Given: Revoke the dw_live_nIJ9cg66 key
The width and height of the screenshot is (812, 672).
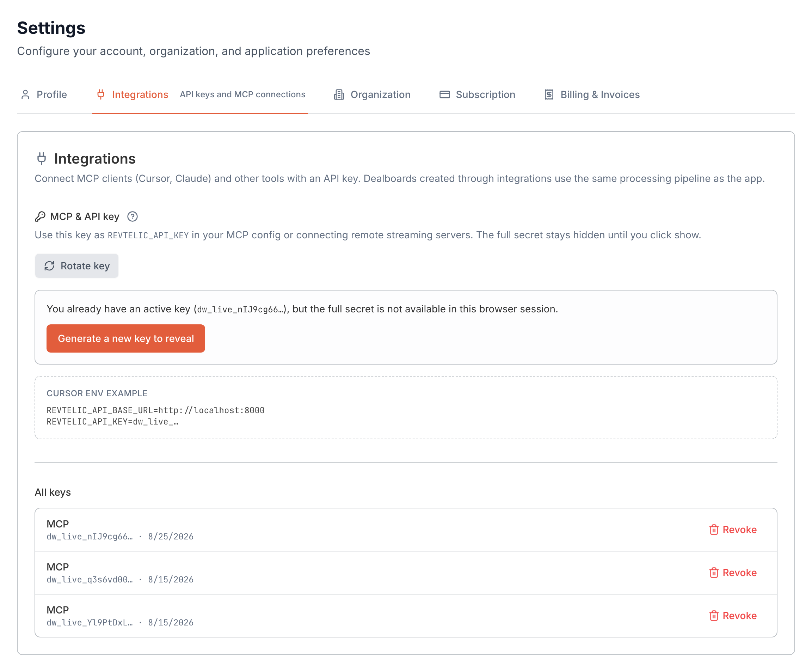Looking at the screenshot, I should (x=733, y=530).
